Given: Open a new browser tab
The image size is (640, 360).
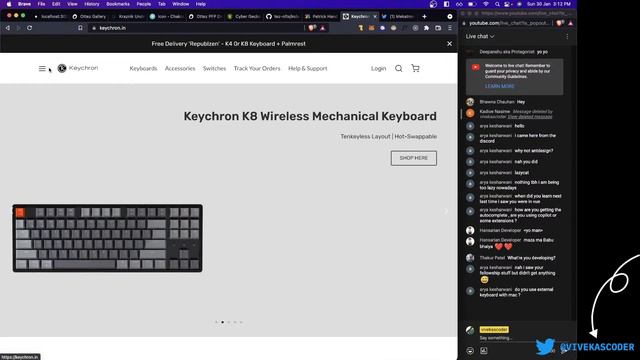Looking at the screenshot, I should (x=424, y=16).
